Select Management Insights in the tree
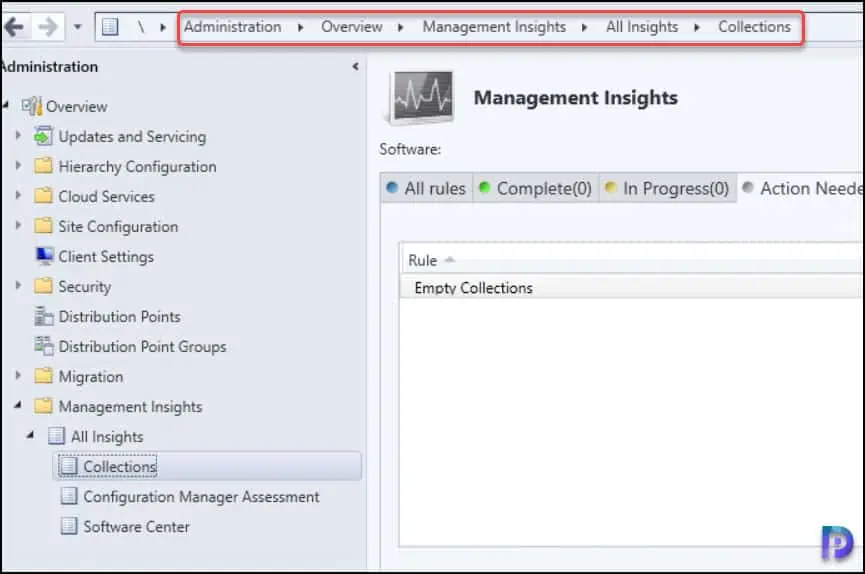Screen dimensions: 865x574 pyautogui.click(x=130, y=407)
